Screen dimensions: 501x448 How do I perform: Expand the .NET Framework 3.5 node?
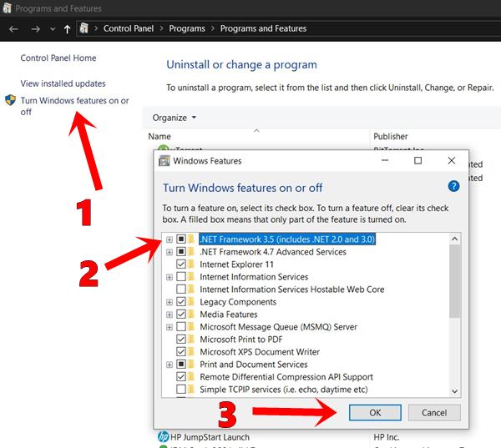tap(170, 239)
